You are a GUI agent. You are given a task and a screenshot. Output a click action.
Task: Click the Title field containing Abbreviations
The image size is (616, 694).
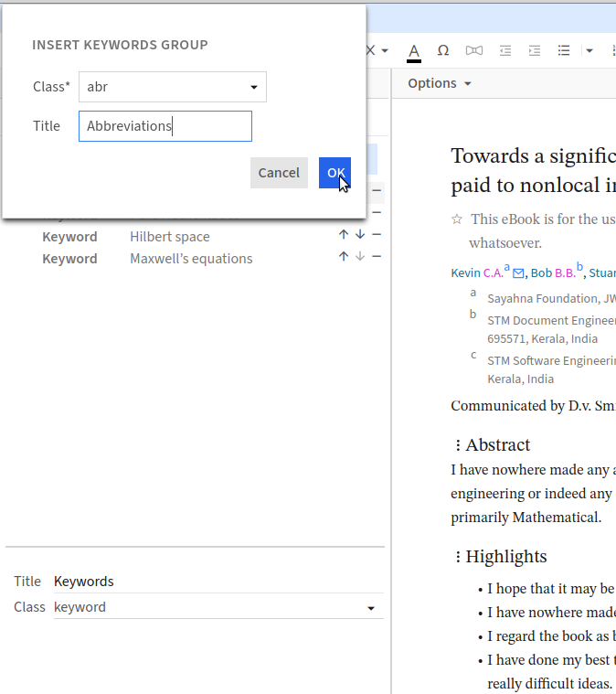point(165,126)
